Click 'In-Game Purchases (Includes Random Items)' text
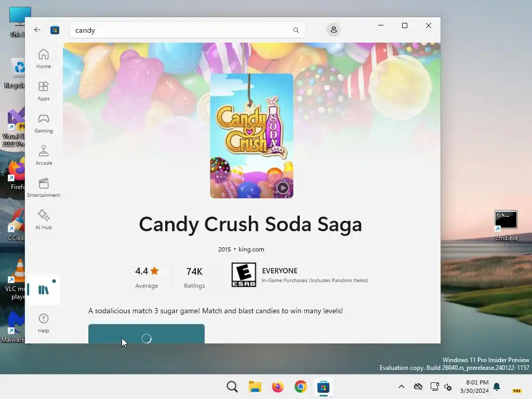Screen dimensions: 532x399 (315, 280)
